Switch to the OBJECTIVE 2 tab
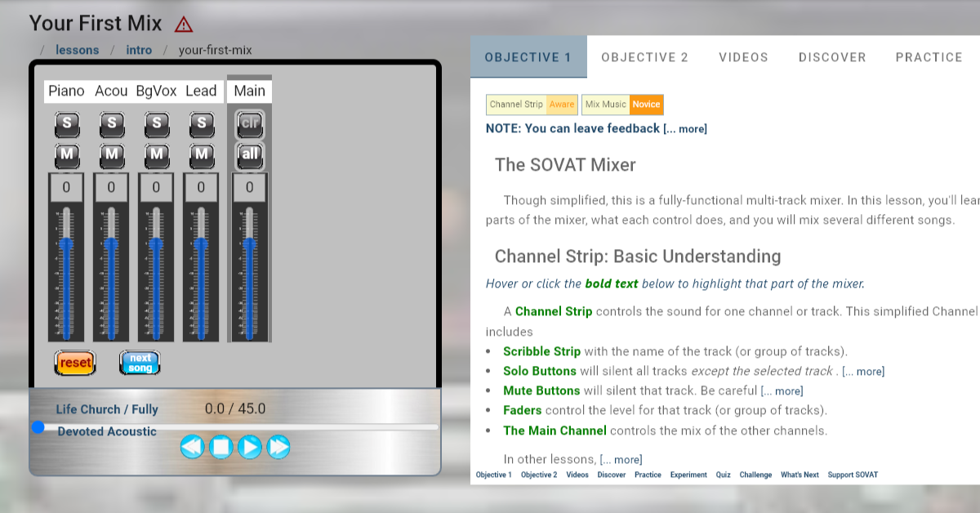 644,57
